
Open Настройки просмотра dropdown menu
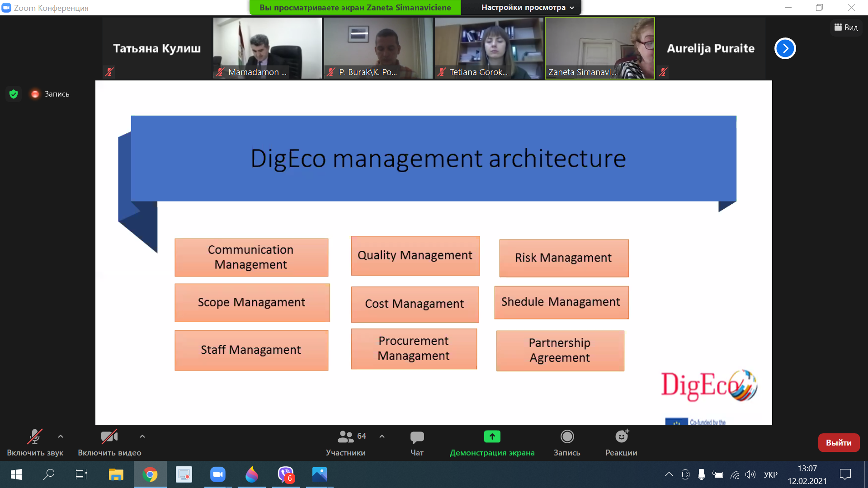pos(527,7)
